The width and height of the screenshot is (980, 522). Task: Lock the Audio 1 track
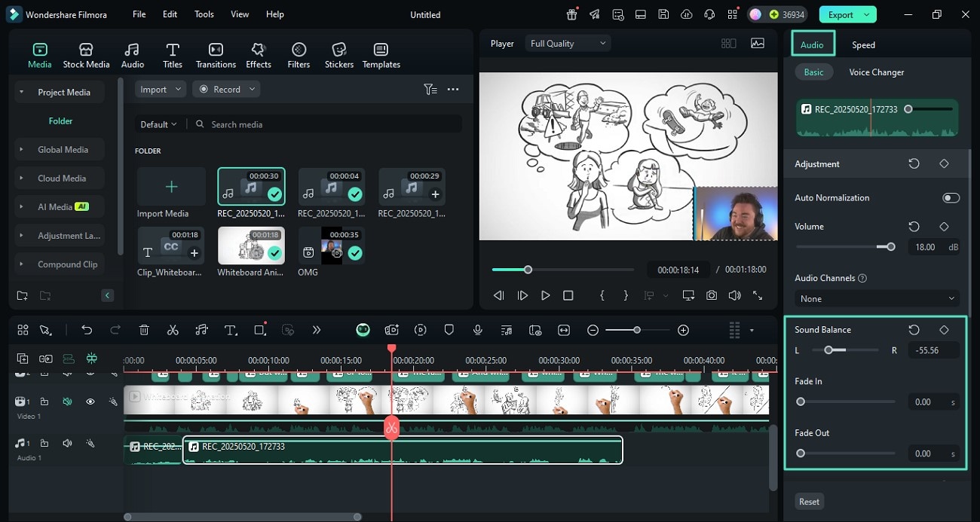(x=44, y=444)
